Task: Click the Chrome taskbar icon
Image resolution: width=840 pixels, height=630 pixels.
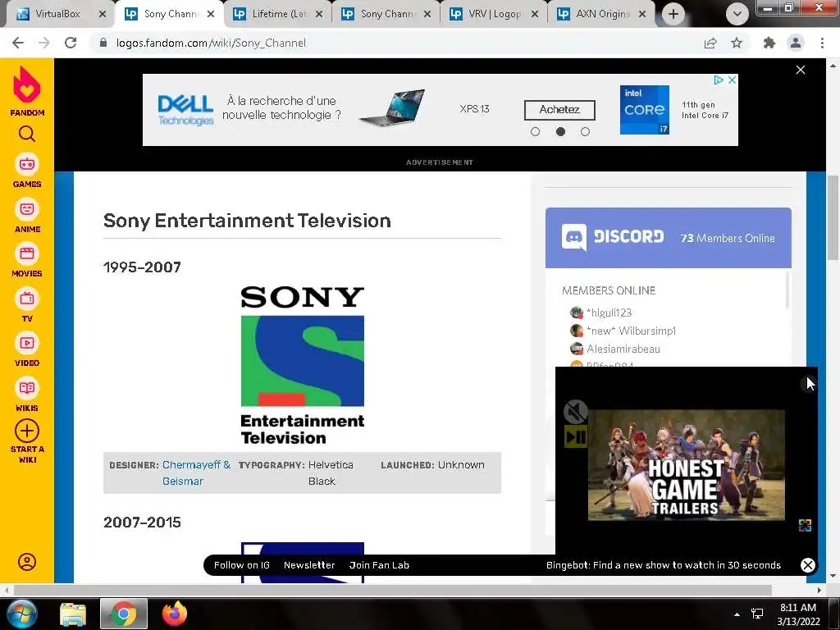Action: click(x=124, y=614)
